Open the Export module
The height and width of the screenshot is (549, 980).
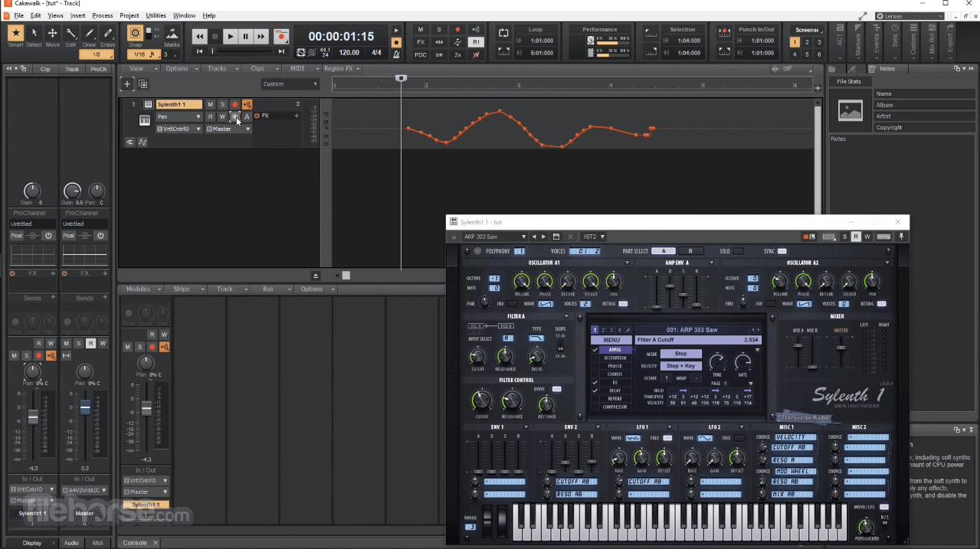click(950, 43)
